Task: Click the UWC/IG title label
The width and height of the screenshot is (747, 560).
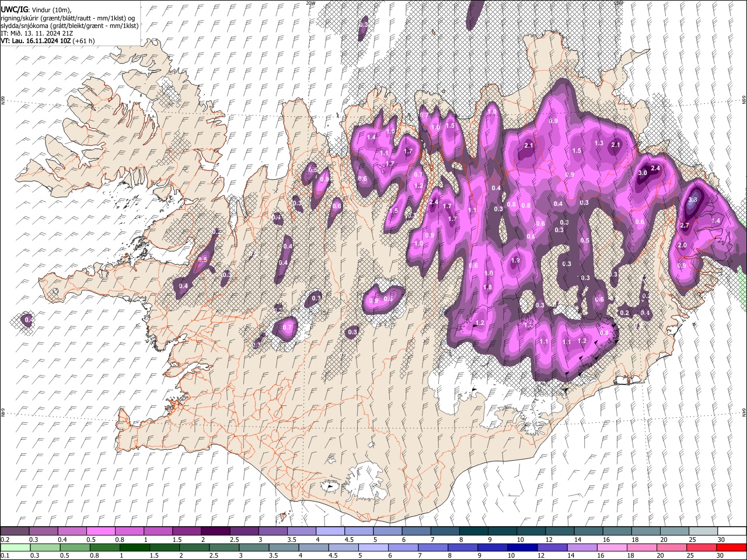Action: tap(14, 10)
